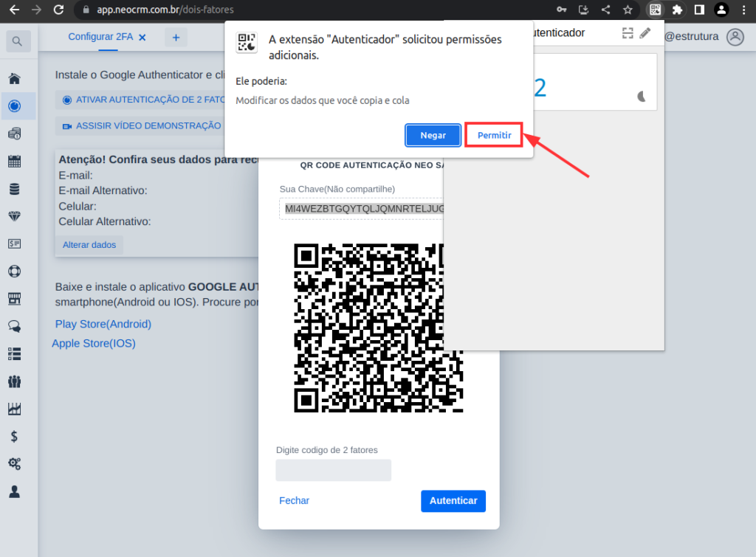756x557 pixels.
Task: Open the Play Store(Android) link
Action: pyautogui.click(x=103, y=324)
